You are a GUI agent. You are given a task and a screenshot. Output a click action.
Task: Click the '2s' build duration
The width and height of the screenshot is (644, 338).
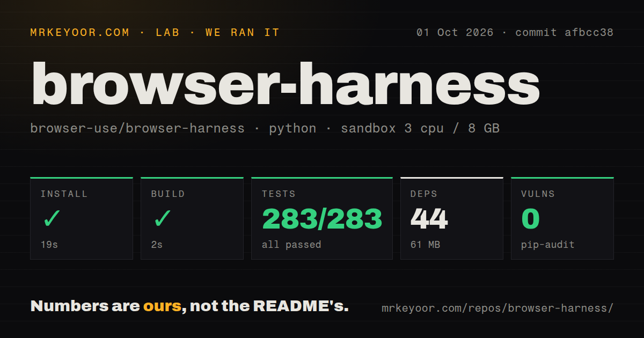tap(157, 245)
